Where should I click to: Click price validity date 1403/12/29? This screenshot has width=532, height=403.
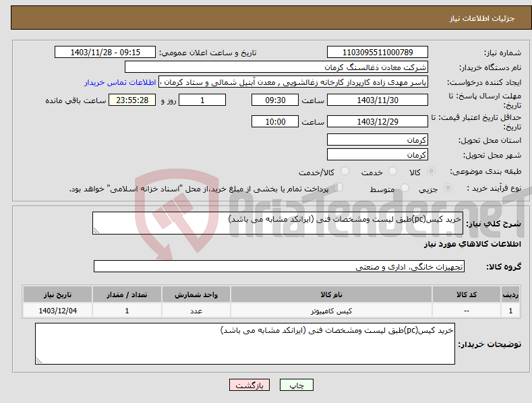pyautogui.click(x=378, y=121)
